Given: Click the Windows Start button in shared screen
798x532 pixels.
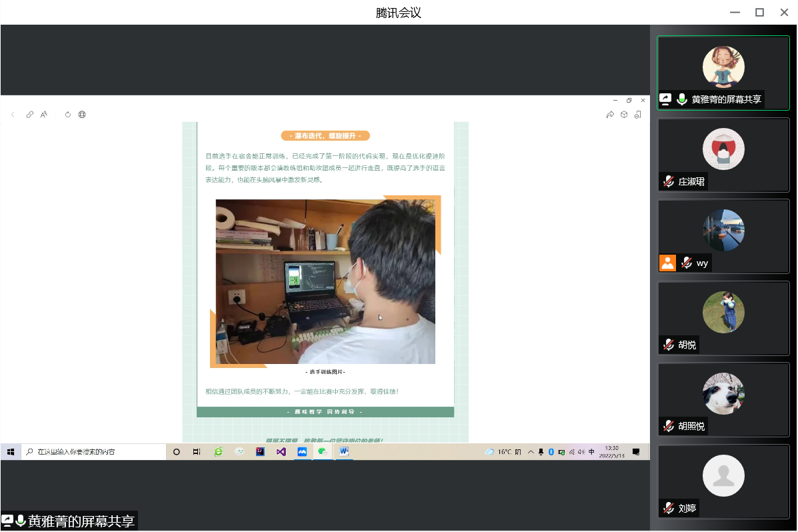Looking at the screenshot, I should tap(11, 452).
